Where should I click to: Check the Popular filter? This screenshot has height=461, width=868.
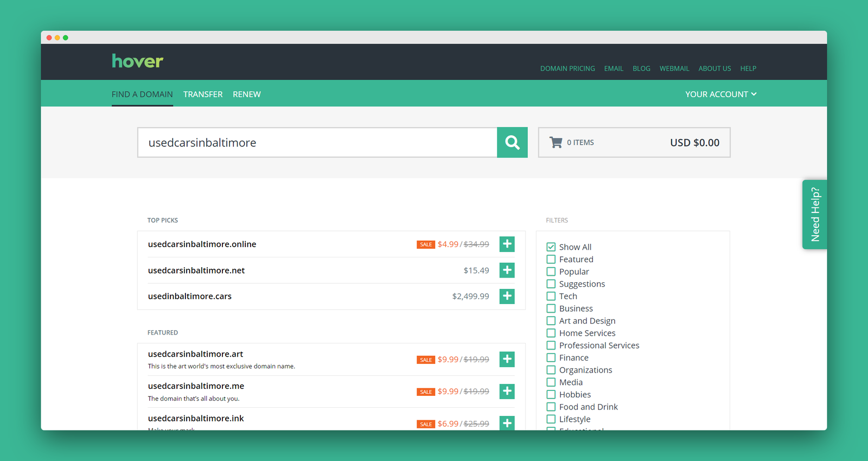(x=551, y=271)
